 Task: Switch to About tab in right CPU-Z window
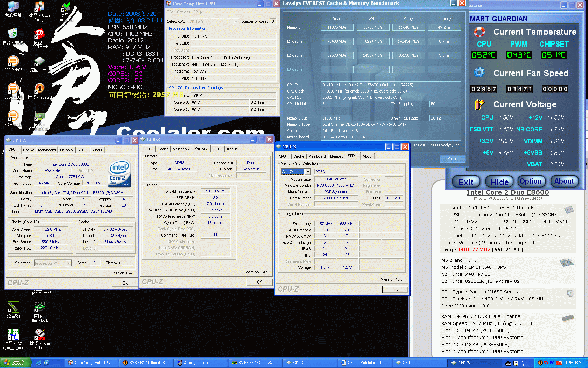367,156
